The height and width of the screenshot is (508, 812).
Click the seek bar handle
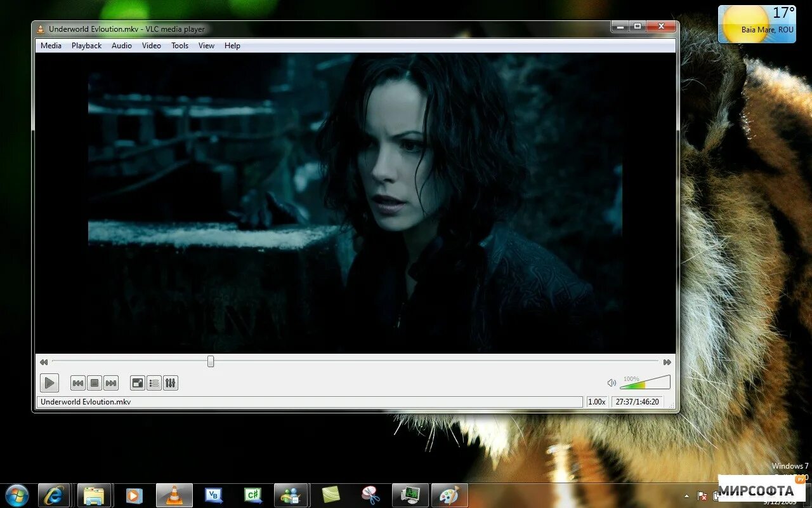coord(211,361)
